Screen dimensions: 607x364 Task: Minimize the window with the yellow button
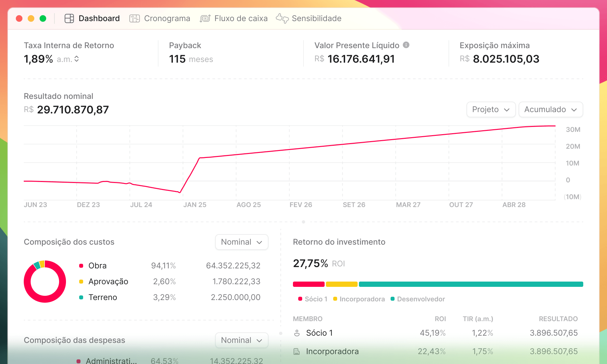31,18
